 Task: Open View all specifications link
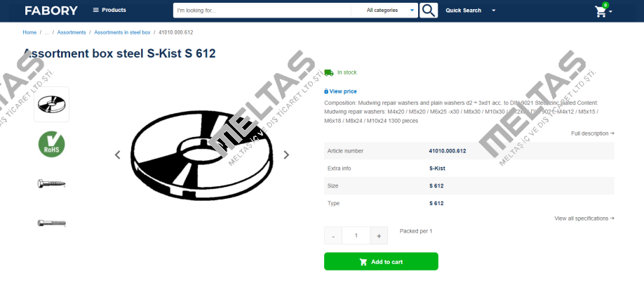click(x=584, y=218)
